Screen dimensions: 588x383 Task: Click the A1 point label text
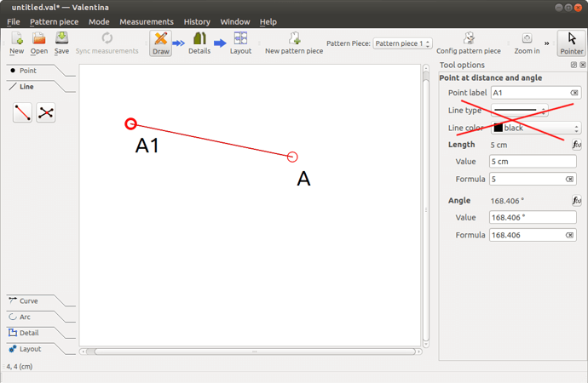(147, 146)
